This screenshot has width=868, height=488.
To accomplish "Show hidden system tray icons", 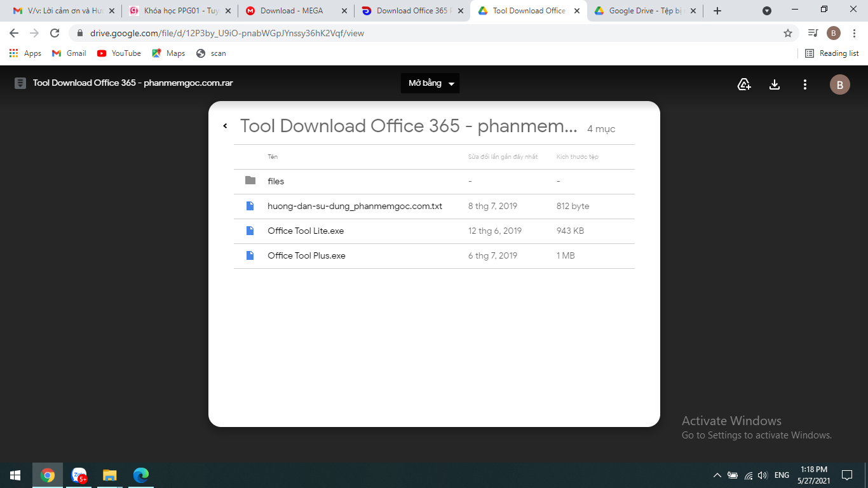I will (x=717, y=475).
